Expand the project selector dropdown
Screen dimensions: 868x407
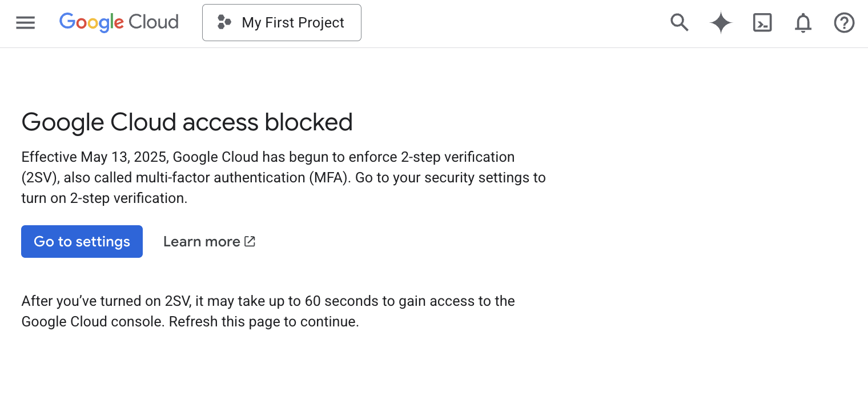tap(282, 22)
